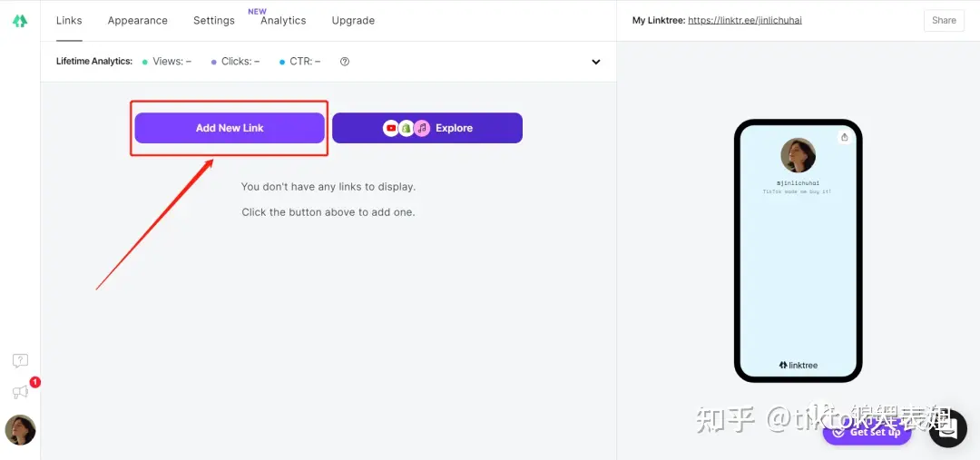
Task: Click the Get set up button
Action: [867, 432]
